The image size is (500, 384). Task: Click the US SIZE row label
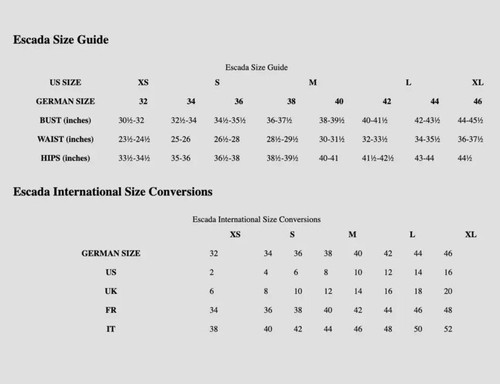[x=65, y=82]
